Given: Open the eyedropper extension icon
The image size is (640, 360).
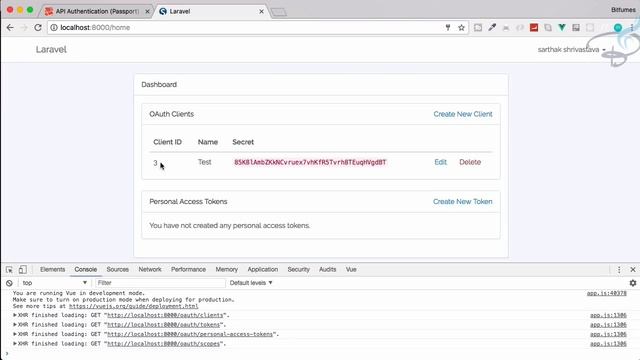Looking at the screenshot, I should [492, 27].
